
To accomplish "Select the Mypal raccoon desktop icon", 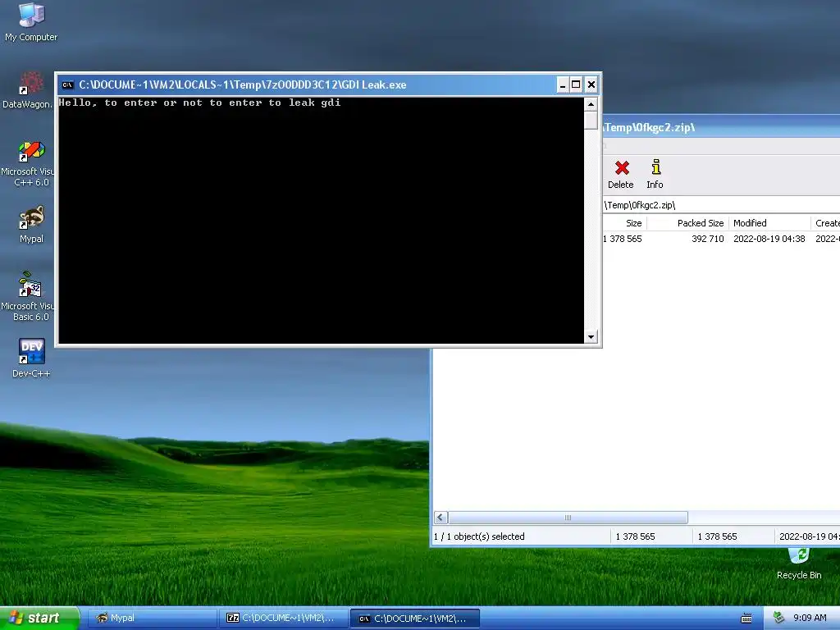I will coord(31,225).
